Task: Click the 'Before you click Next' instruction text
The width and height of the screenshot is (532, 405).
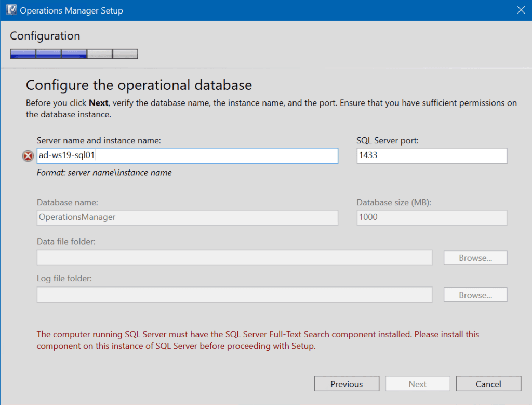Action: coord(271,109)
